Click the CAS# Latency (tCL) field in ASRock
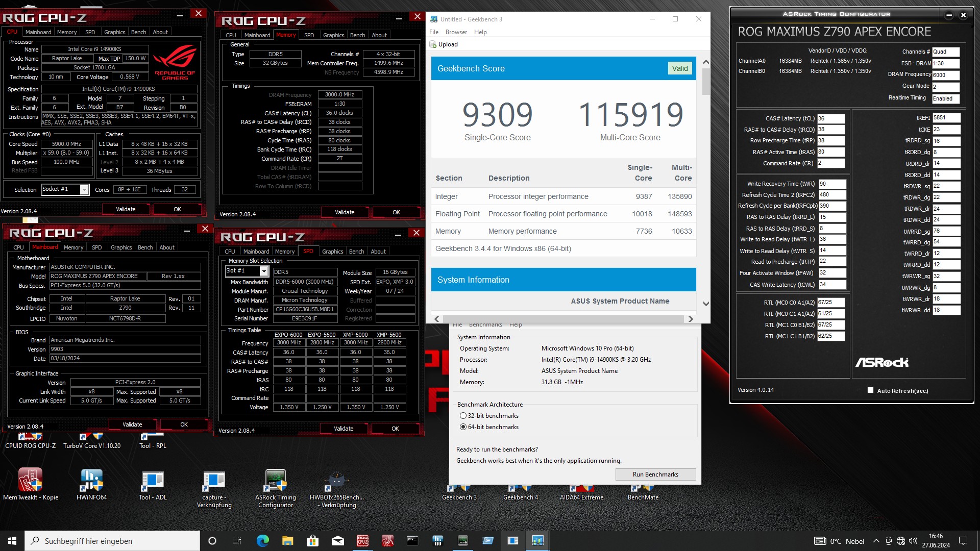The width and height of the screenshot is (980, 551). [831, 118]
